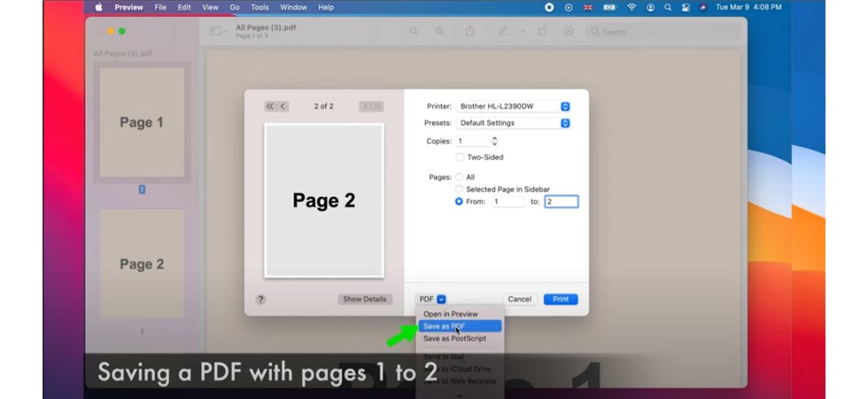Open Spotlight search in menu bar
The width and height of the screenshot is (868, 399).
667,7
